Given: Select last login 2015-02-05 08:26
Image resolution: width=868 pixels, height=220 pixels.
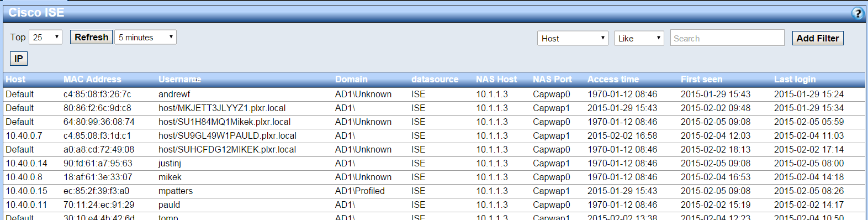Looking at the screenshot, I should point(809,191).
